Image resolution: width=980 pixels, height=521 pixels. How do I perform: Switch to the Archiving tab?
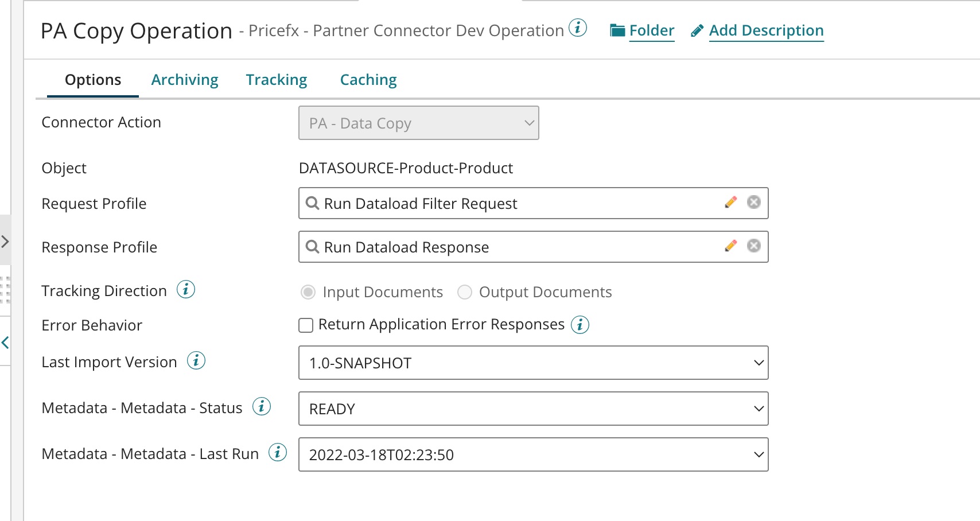[185, 80]
